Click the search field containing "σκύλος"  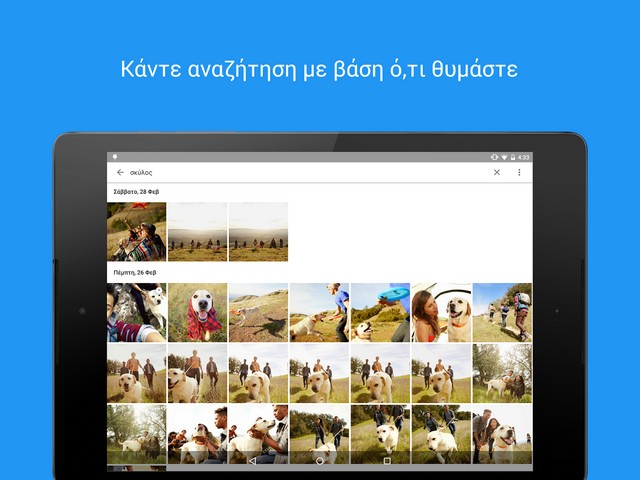coord(300,172)
